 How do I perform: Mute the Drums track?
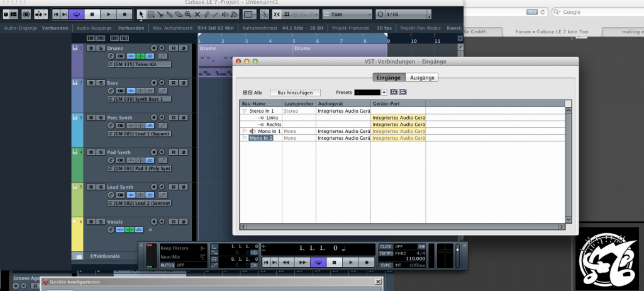pyautogui.click(x=91, y=48)
